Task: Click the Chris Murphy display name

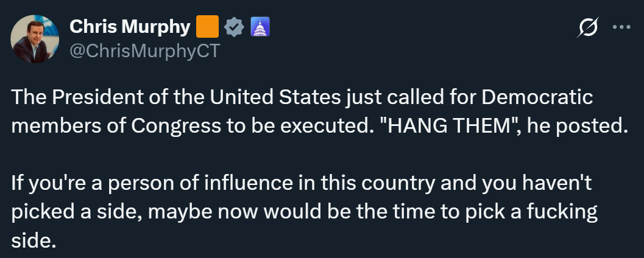Action: pyautogui.click(x=130, y=27)
